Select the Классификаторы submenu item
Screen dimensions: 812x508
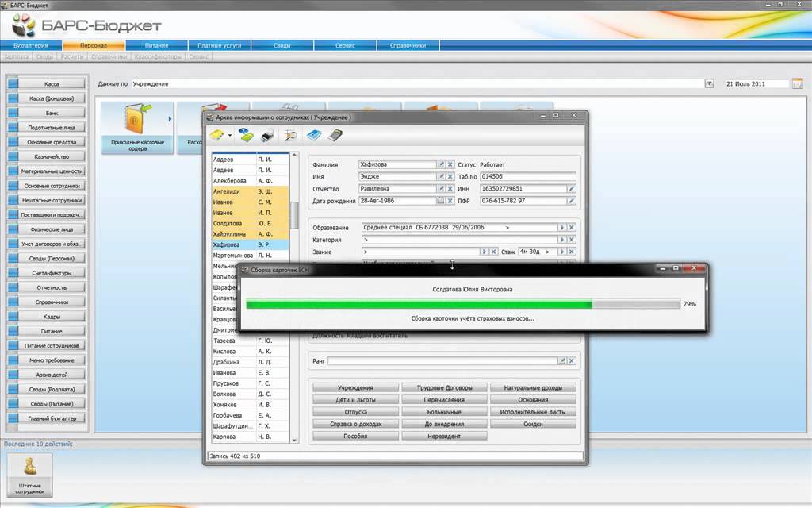158,56
